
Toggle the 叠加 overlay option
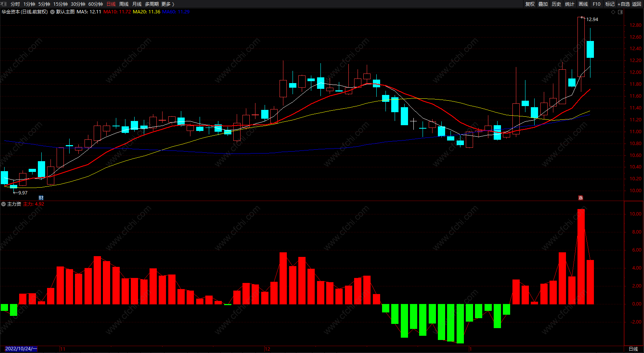(x=543, y=4)
